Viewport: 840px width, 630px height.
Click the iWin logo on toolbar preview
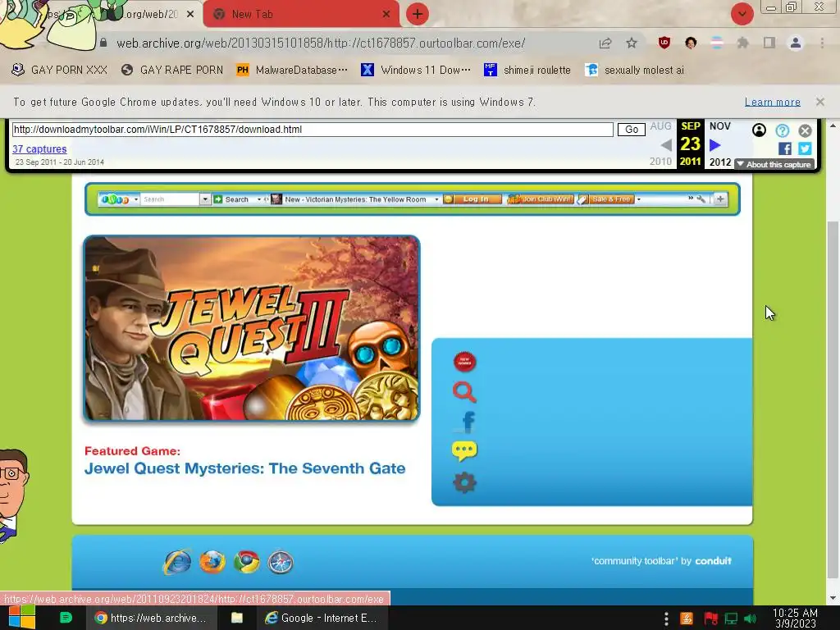(115, 199)
